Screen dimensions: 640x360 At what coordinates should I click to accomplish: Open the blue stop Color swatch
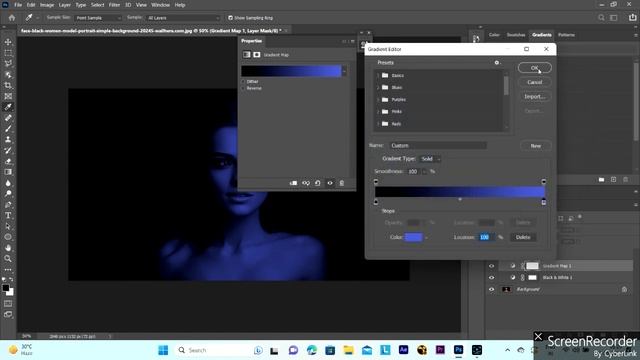coord(413,237)
